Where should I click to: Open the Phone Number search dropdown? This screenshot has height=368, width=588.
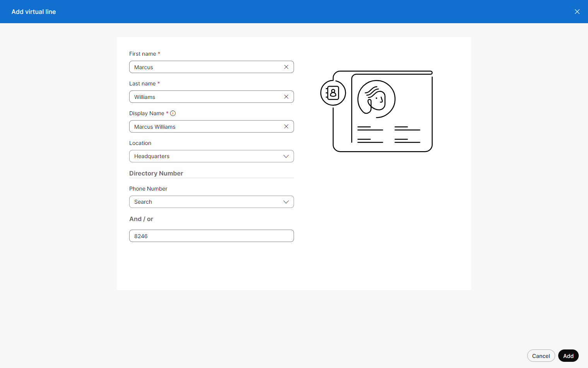pyautogui.click(x=212, y=202)
